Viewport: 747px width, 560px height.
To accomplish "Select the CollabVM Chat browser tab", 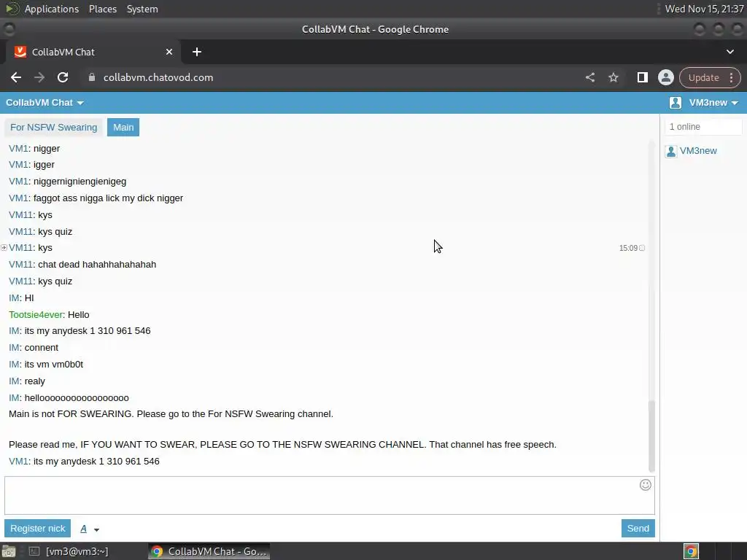I will pyautogui.click(x=93, y=52).
